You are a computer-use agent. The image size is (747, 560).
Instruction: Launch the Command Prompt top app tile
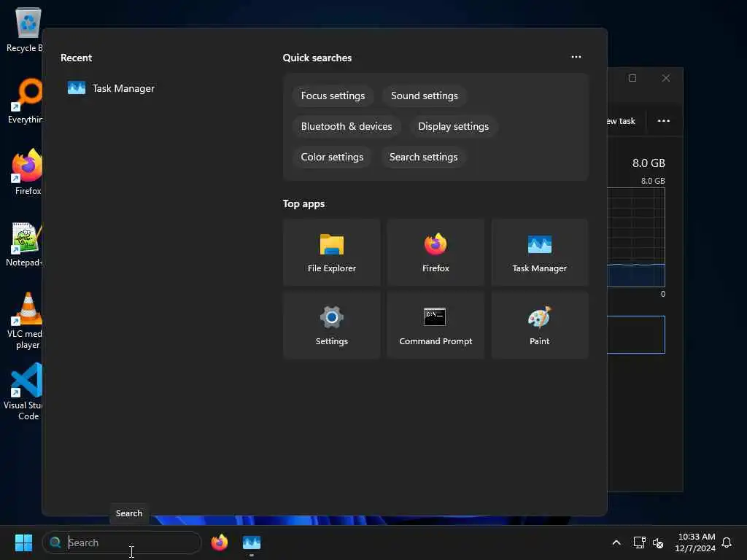[x=436, y=325]
